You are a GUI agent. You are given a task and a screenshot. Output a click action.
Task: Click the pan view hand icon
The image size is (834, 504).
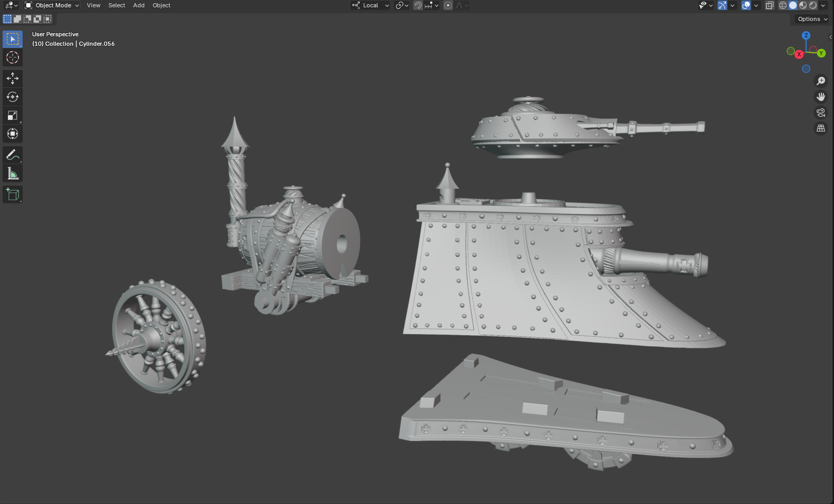821,97
